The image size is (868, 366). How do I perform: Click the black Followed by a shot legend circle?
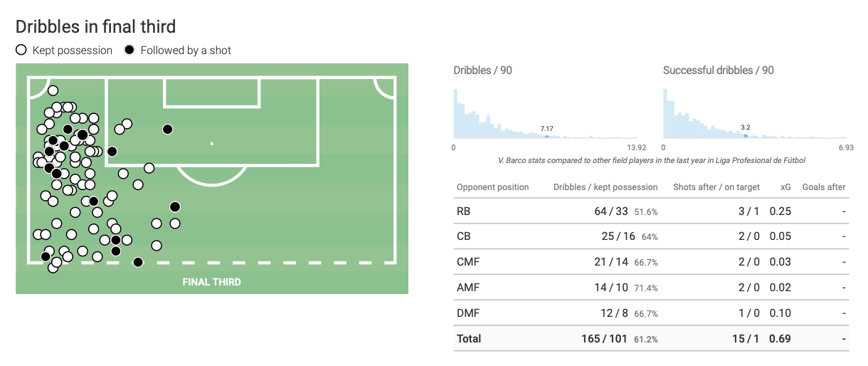129,51
